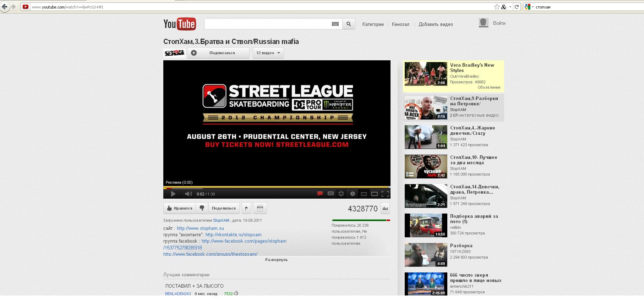The height and width of the screenshot is (304, 644).
Task: Open player quality settings gear
Action: pyautogui.click(x=341, y=194)
